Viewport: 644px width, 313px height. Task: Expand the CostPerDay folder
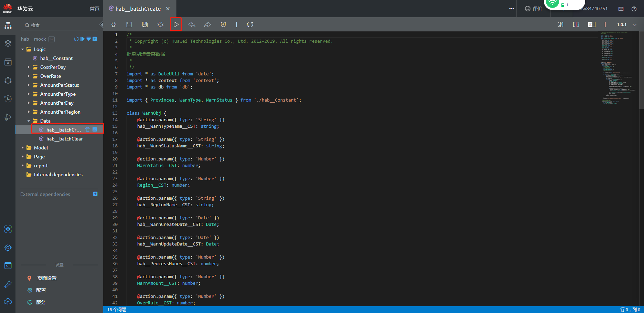pyautogui.click(x=29, y=67)
